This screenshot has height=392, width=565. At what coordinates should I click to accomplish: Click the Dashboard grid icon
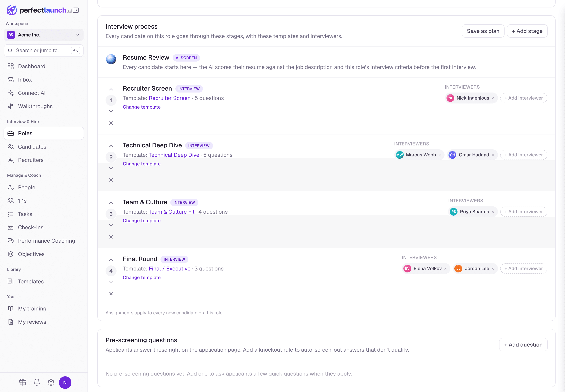tap(11, 66)
